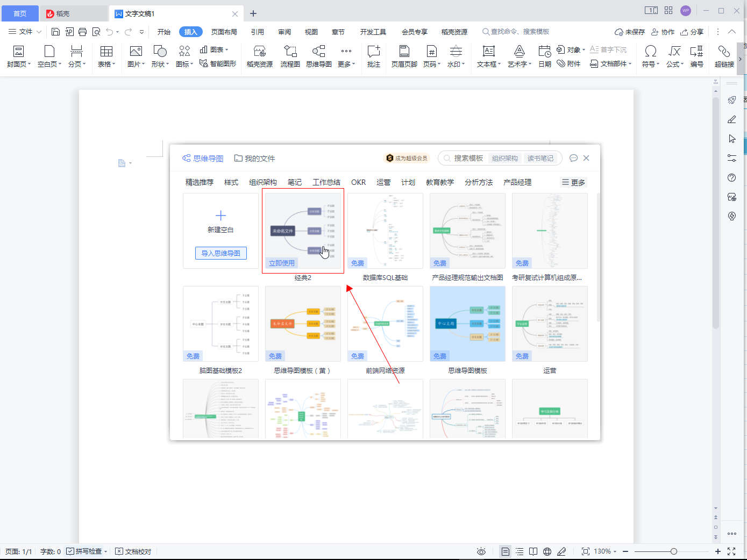Open the feedback chat icon in dialog
The height and width of the screenshot is (560, 747).
573,158
